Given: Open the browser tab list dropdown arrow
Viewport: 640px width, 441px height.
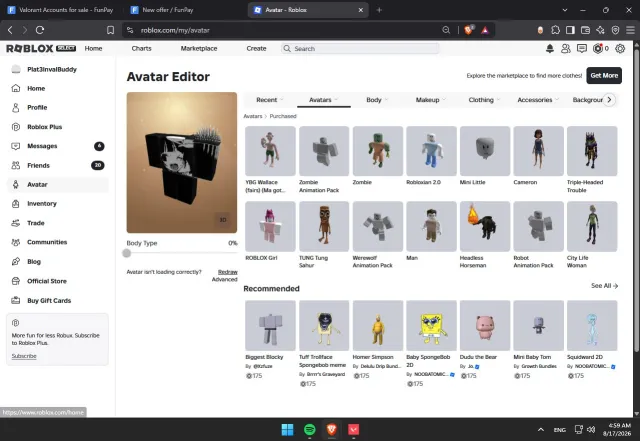Looking at the screenshot, I should [x=565, y=10].
